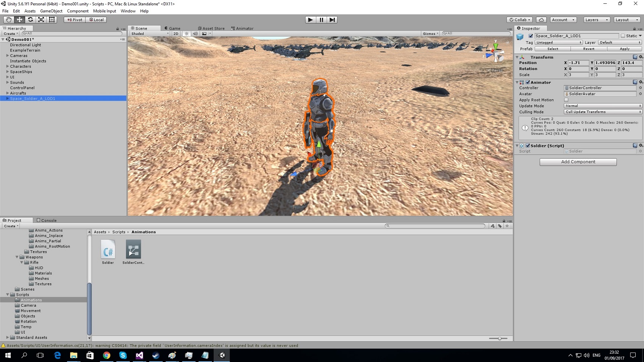Image resolution: width=644 pixels, height=362 pixels.
Task: Click the Play button
Action: tap(310, 20)
